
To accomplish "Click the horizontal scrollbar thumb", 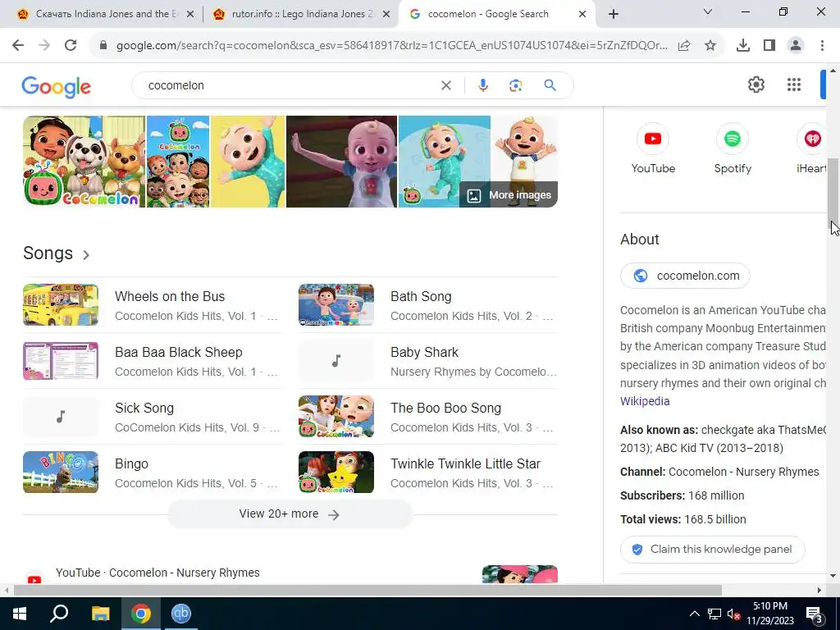I will pyautogui.click(x=367, y=591).
